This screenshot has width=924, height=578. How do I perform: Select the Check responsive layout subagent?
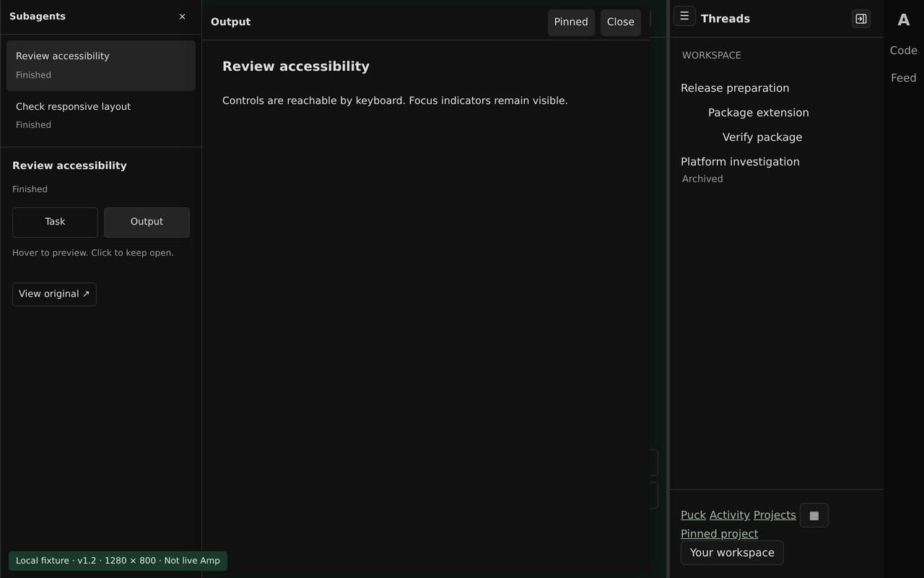(101, 116)
